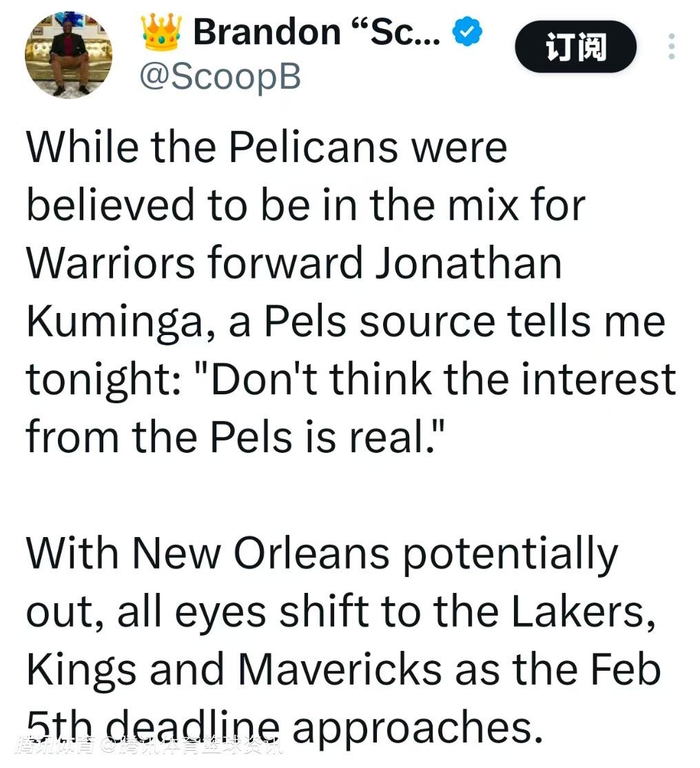Screen dimensions: 700x768
Task: Click the word "Warriors" in the tweet
Action: click(110, 263)
